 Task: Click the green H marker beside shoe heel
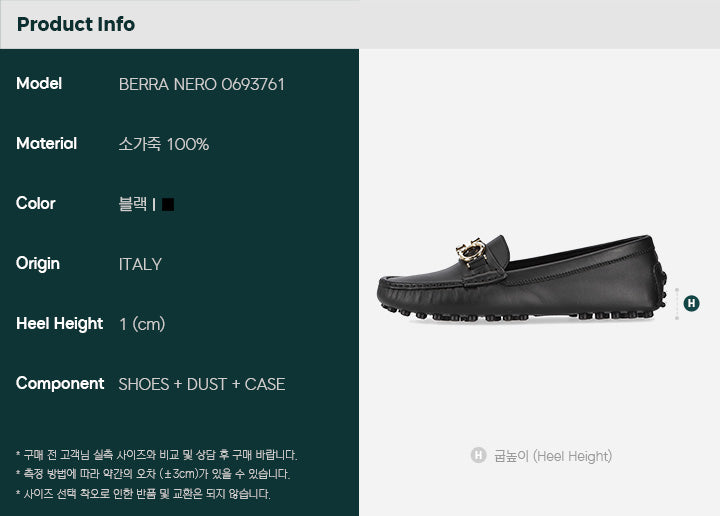pyautogui.click(x=692, y=303)
